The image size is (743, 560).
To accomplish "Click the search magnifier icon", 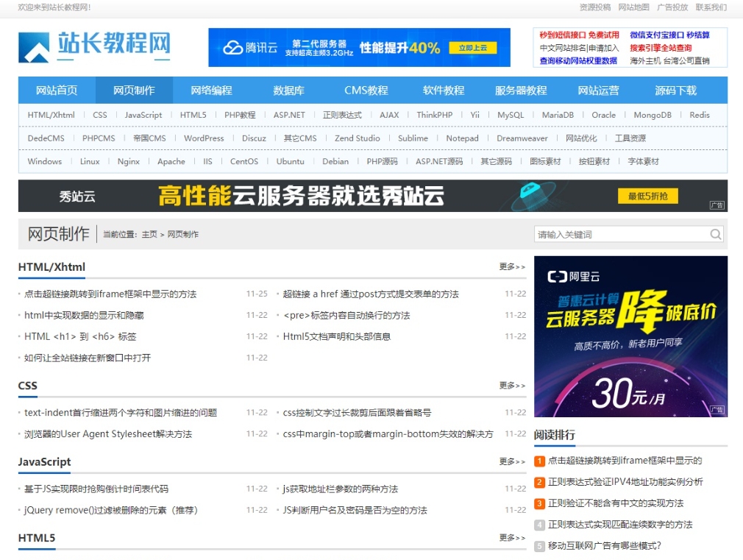I will pos(716,234).
